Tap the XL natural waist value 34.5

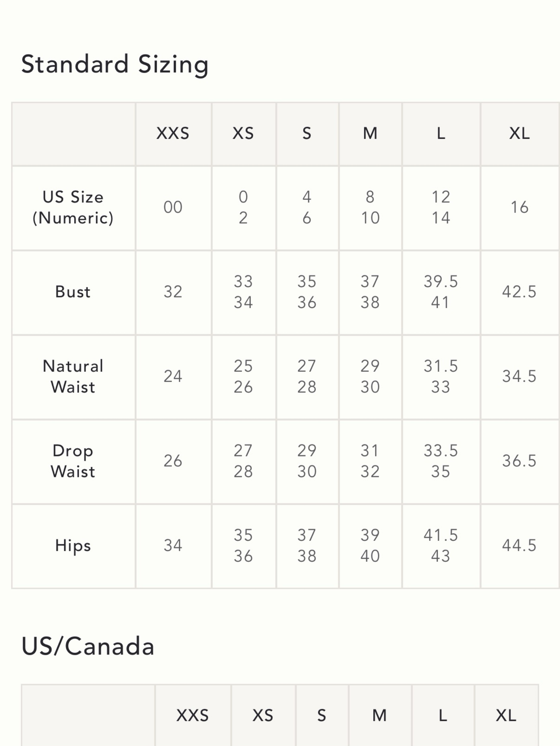(x=519, y=376)
